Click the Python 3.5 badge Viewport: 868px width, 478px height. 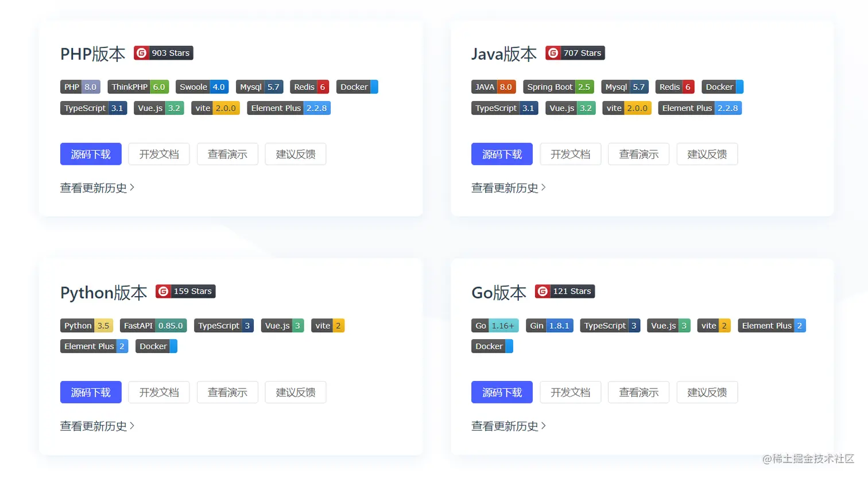[x=87, y=325]
